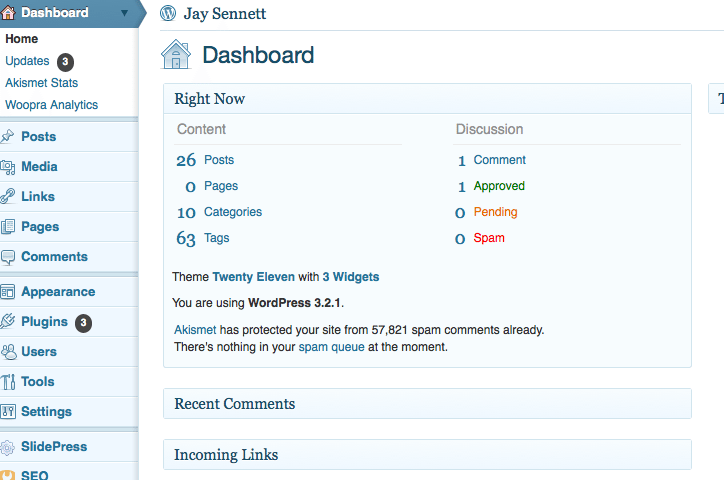The image size is (724, 480).
Task: Open the Twenty Eleven theme link
Action: coord(253,277)
